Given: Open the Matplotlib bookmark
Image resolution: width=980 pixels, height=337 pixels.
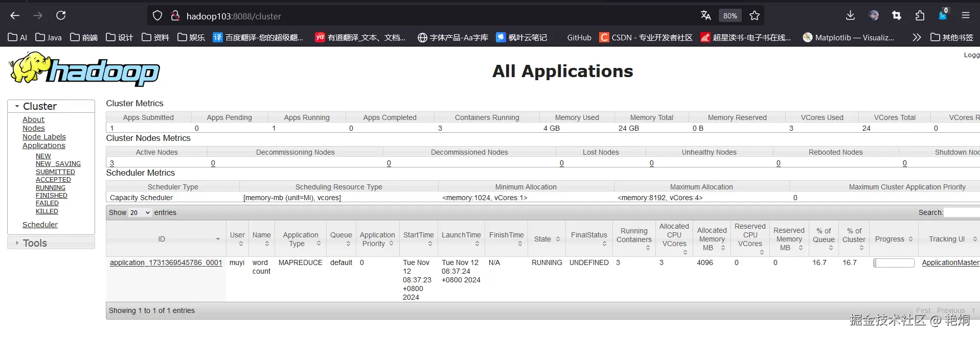Looking at the screenshot, I should coord(848,37).
